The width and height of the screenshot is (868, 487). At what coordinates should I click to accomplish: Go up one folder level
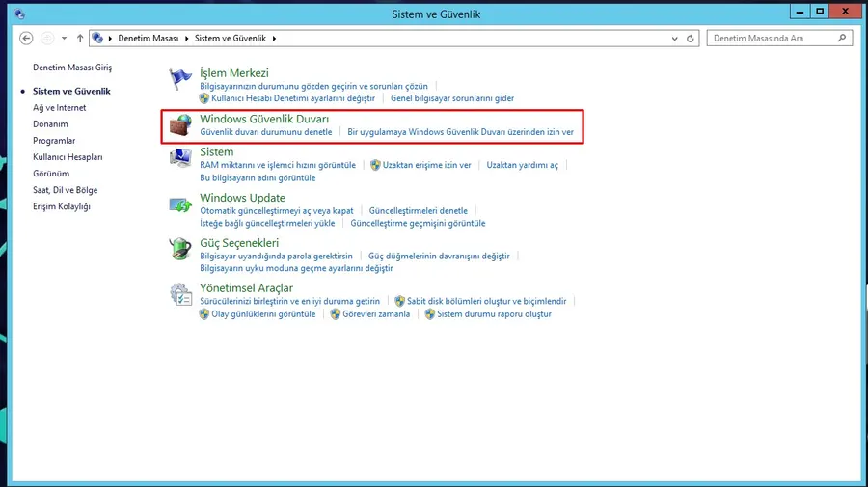pos(80,39)
